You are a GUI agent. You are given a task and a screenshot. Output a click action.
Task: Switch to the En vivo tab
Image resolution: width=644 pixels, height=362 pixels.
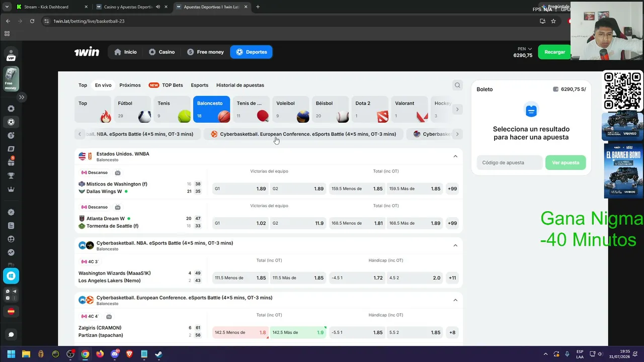click(x=103, y=85)
